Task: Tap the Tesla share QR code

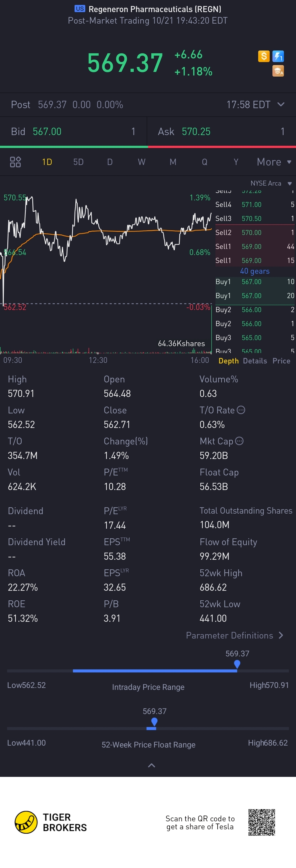Action: 262,822
